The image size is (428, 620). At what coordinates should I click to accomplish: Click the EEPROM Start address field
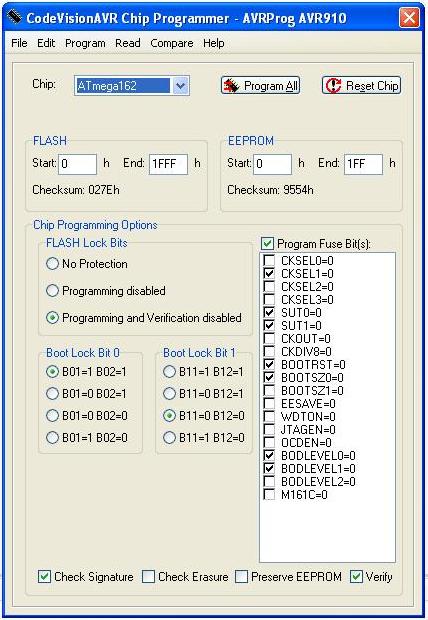coord(272,164)
